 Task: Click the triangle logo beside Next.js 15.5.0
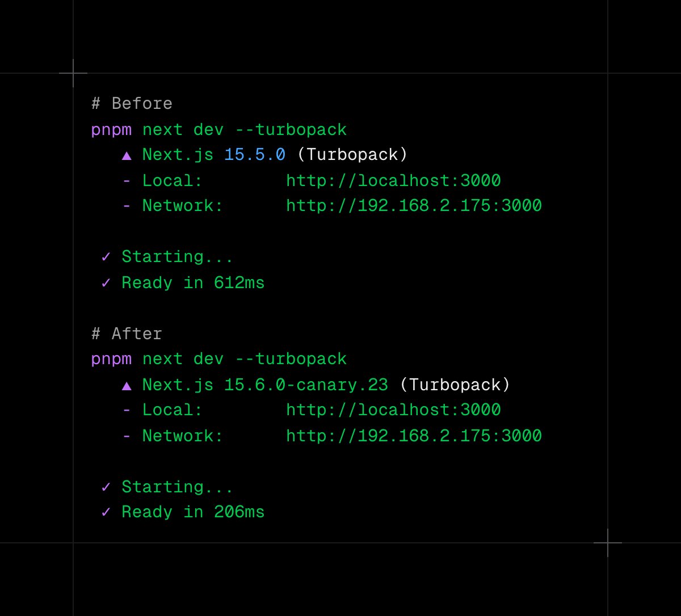point(127,155)
